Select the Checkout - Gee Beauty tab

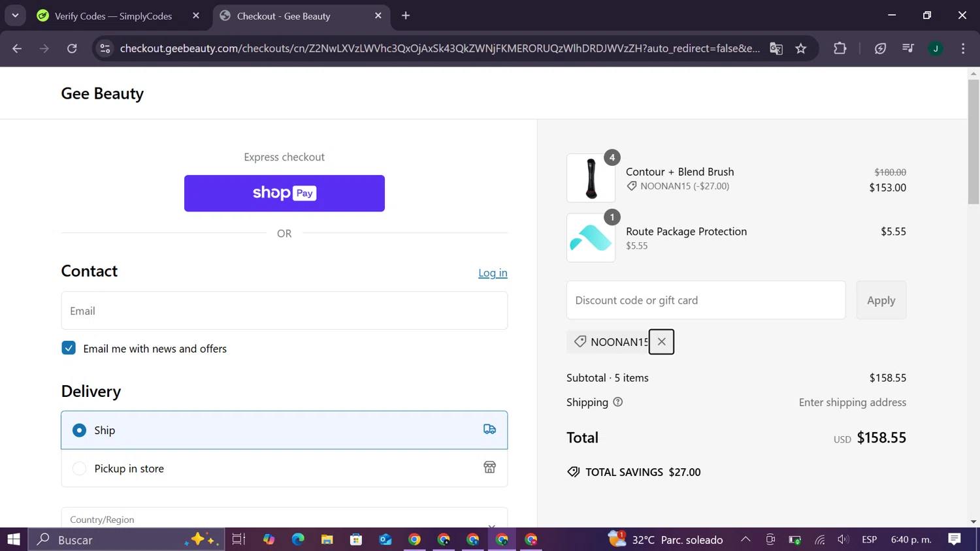tap(301, 16)
